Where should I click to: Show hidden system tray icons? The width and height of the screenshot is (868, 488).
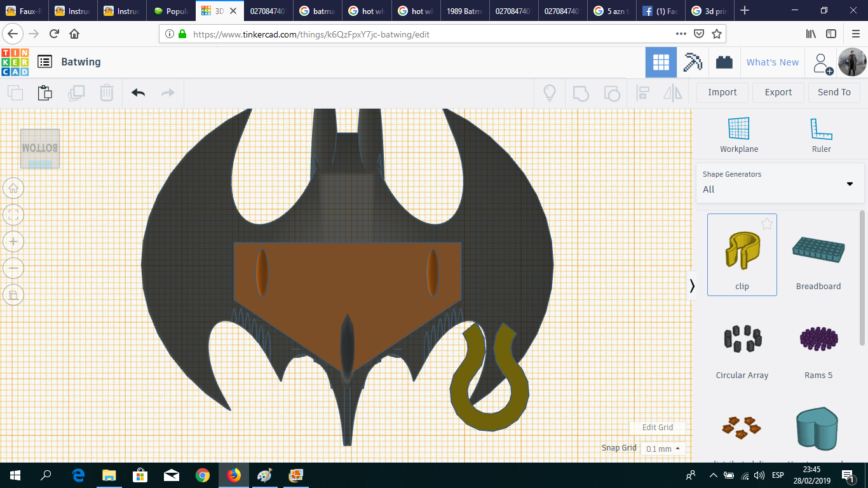713,475
